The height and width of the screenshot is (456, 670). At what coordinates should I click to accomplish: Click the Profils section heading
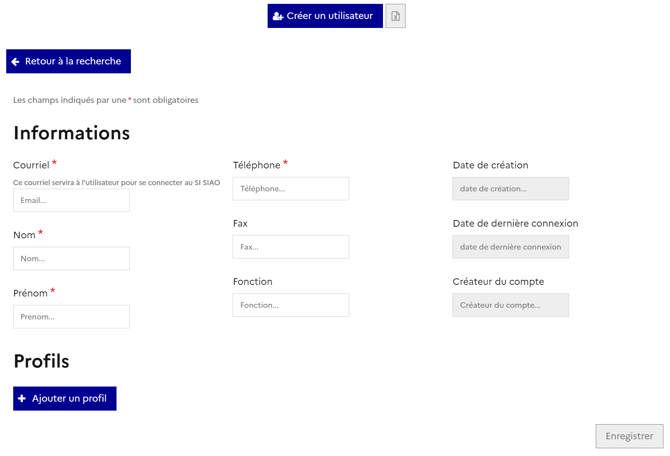[x=41, y=361]
